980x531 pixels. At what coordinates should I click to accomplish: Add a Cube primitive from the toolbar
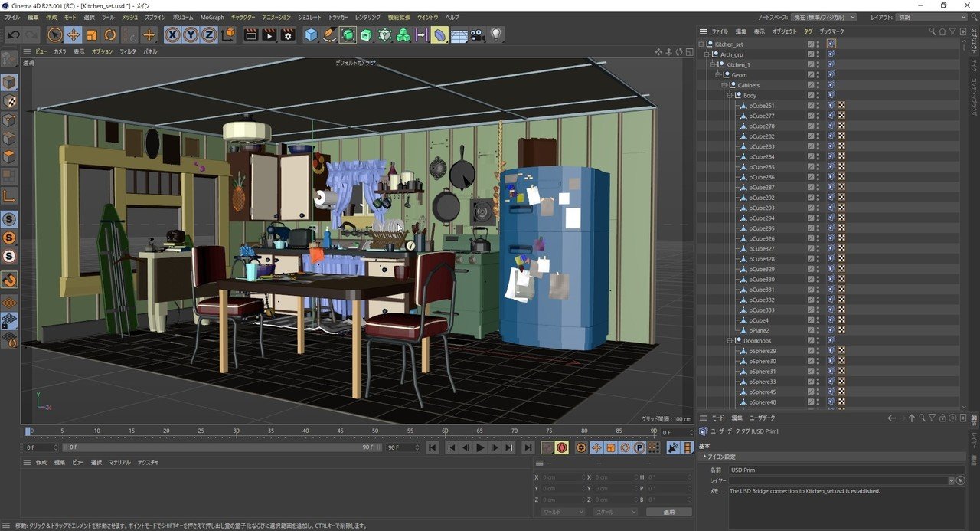(x=311, y=34)
